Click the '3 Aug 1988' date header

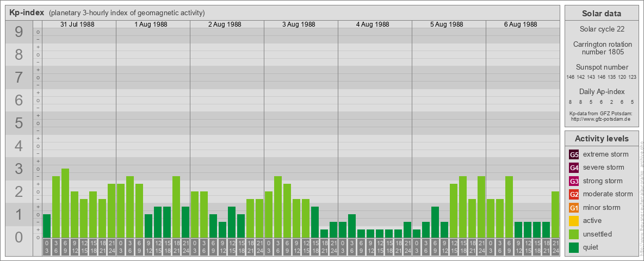tap(299, 24)
